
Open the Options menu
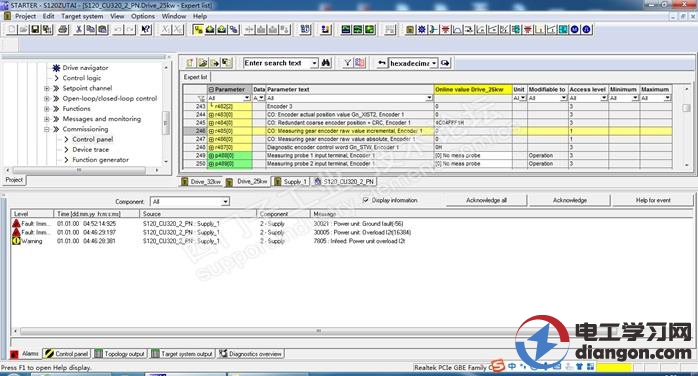pyautogui.click(x=143, y=16)
